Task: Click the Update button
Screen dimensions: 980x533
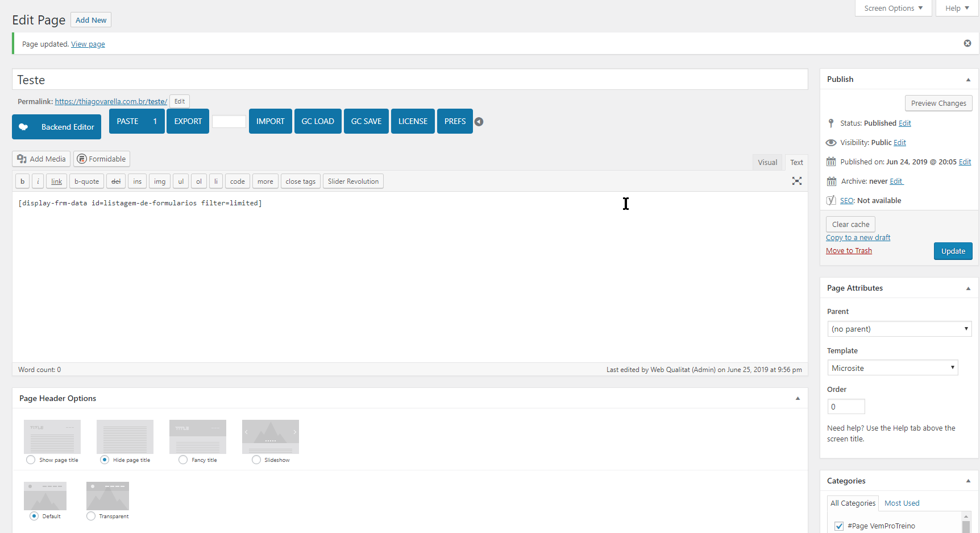Action: 953,251
